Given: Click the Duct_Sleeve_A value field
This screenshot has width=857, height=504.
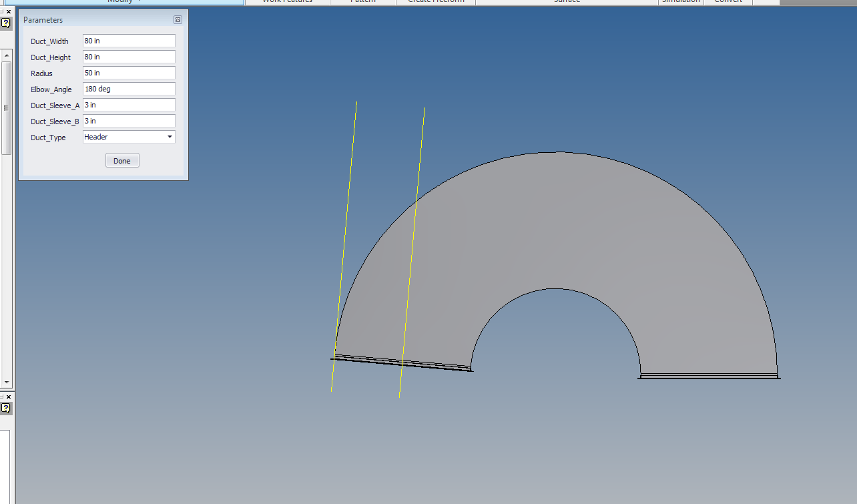Looking at the screenshot, I should pyautogui.click(x=129, y=105).
